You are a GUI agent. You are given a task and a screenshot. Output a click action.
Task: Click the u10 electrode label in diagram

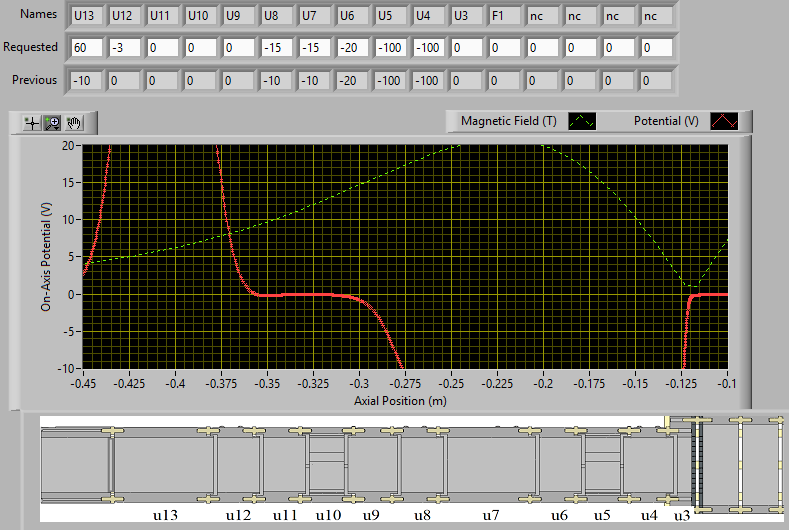[x=328, y=515]
